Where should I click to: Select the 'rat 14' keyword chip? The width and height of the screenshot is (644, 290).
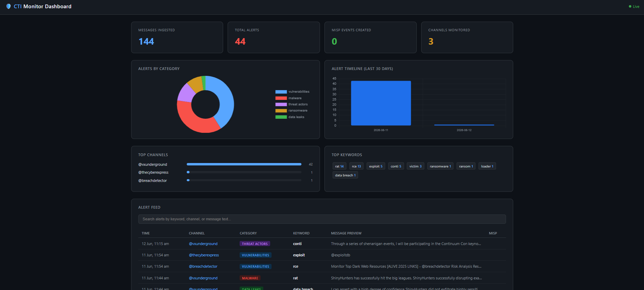click(339, 166)
